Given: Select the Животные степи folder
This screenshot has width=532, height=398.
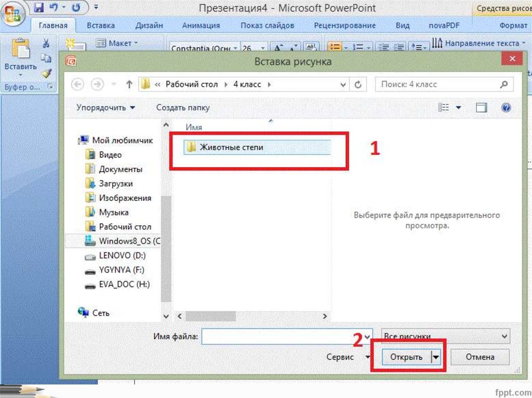Looking at the screenshot, I should pyautogui.click(x=257, y=147).
